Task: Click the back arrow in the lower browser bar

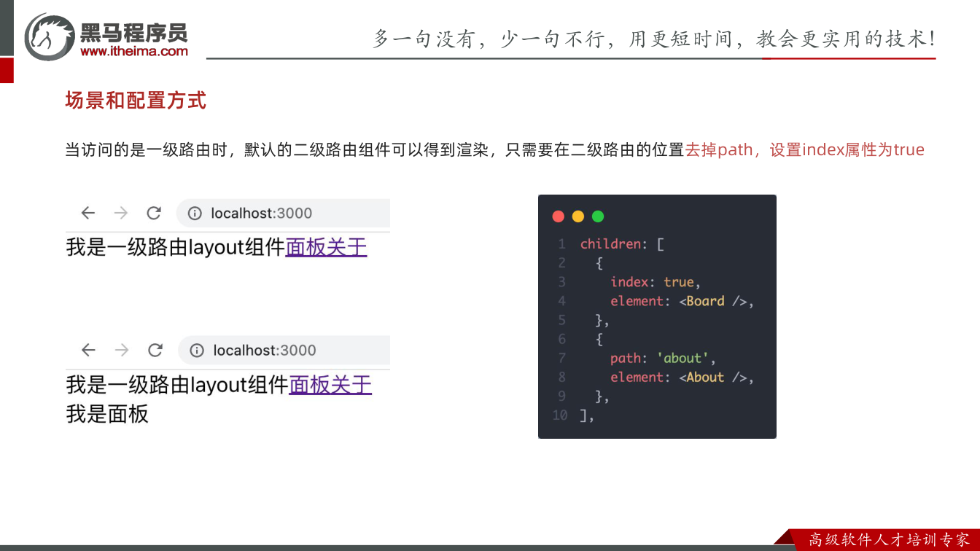Action: 89,351
